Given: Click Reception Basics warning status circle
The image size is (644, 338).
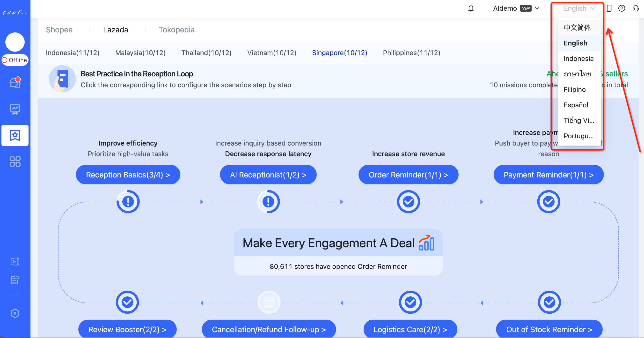Looking at the screenshot, I should click(x=128, y=201).
